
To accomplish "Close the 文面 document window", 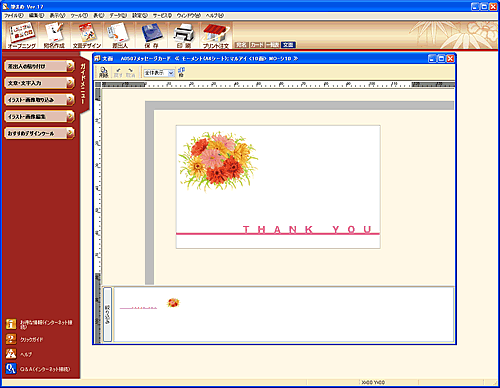I will [450, 59].
